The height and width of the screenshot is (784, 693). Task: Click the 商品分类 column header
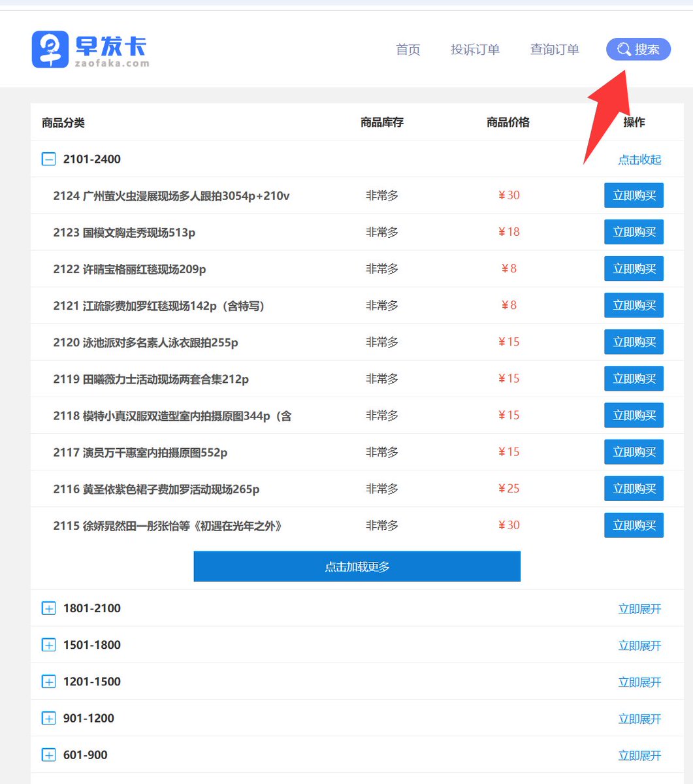tap(63, 123)
